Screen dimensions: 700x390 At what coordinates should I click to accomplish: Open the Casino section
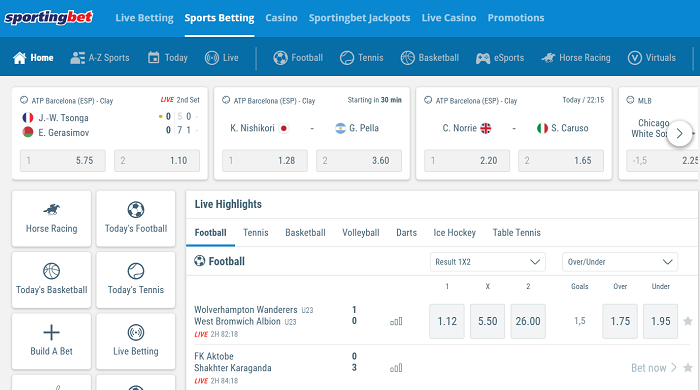tap(281, 18)
